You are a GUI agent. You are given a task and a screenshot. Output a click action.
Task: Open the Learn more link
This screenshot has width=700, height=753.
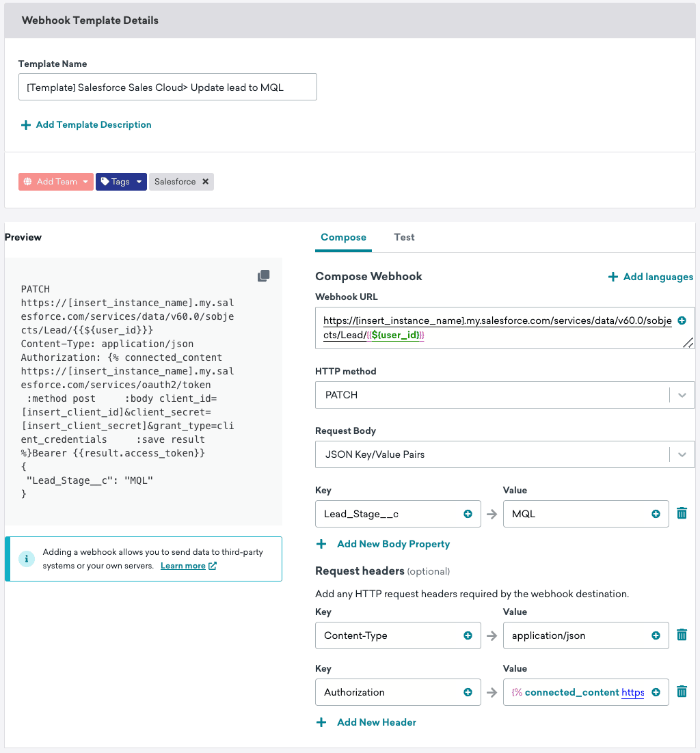click(x=189, y=566)
